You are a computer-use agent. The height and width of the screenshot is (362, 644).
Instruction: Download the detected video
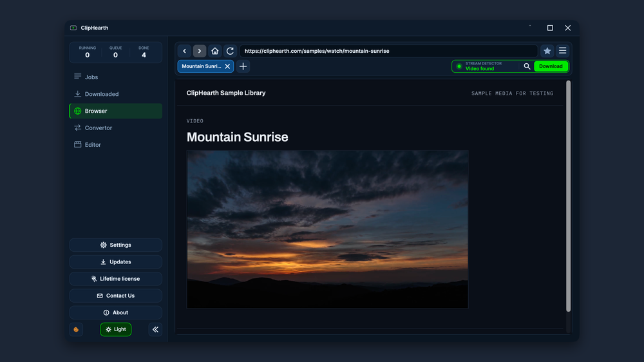click(551, 66)
